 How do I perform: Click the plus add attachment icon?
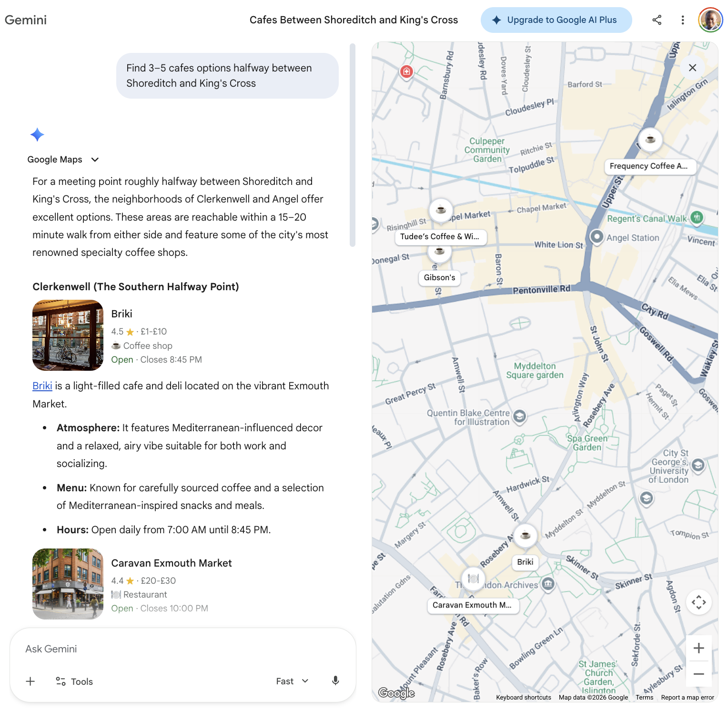(x=30, y=681)
